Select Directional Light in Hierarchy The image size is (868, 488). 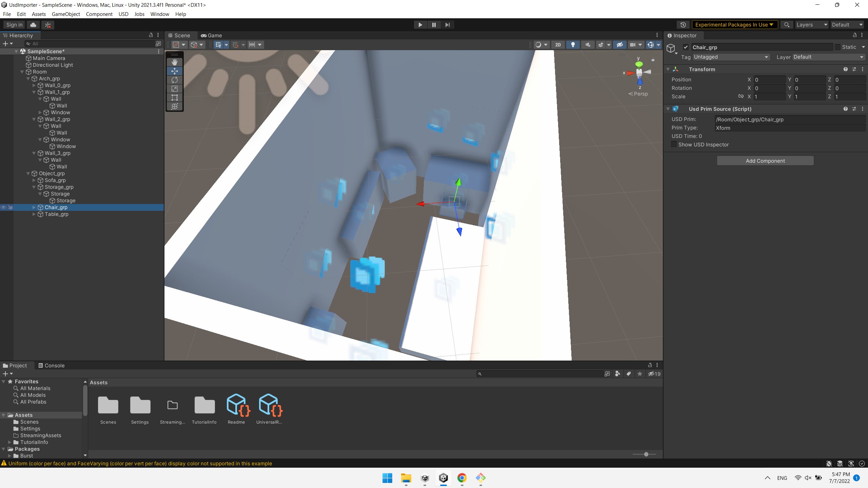pos(53,65)
